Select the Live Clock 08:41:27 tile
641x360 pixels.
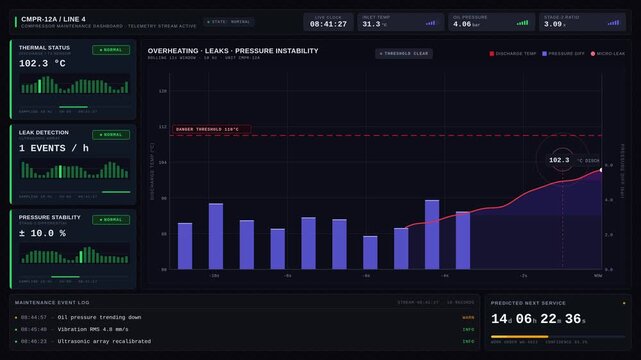(x=328, y=22)
